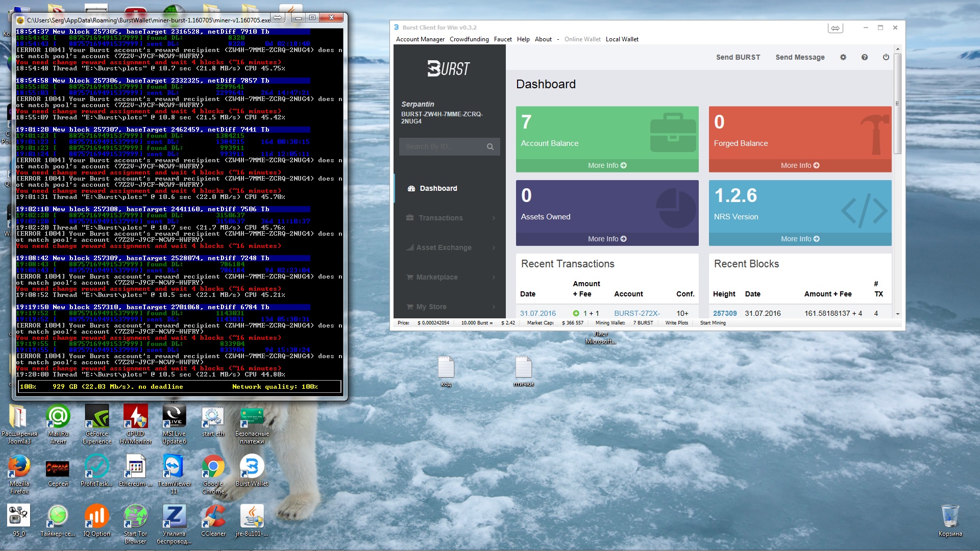Viewport: 980px width, 551px height.
Task: Click the scroll down arrow in Burst wallet
Action: tap(897, 314)
